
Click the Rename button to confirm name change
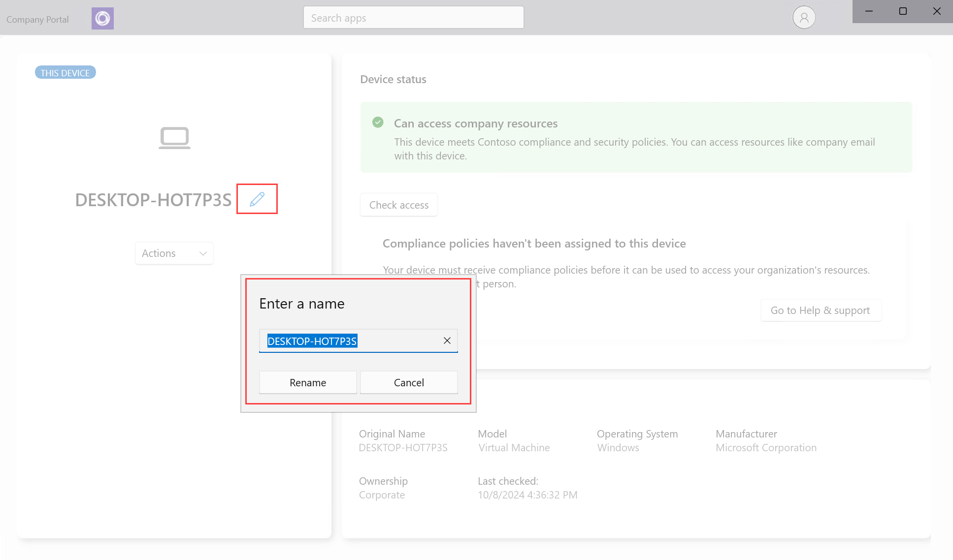click(x=308, y=382)
